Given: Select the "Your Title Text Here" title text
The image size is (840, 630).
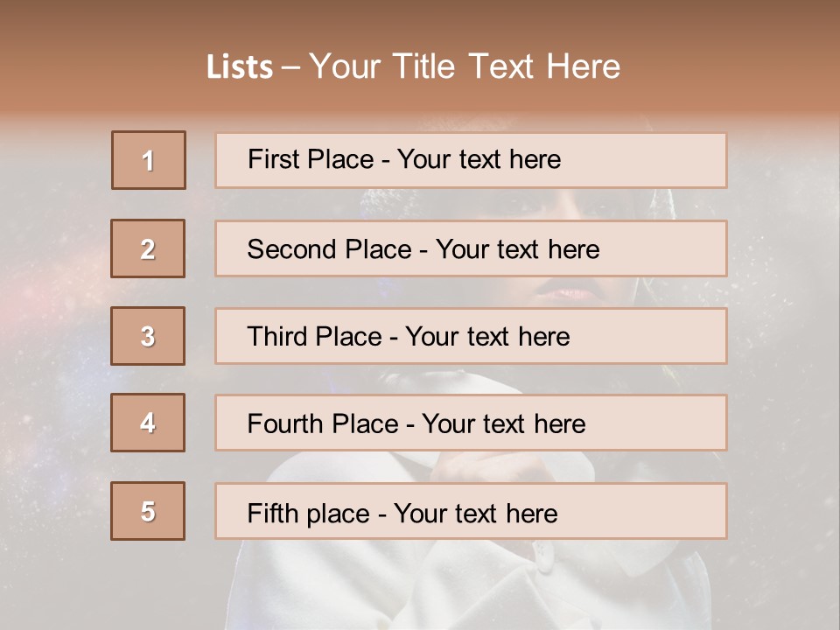Looking at the screenshot, I should pos(465,66).
